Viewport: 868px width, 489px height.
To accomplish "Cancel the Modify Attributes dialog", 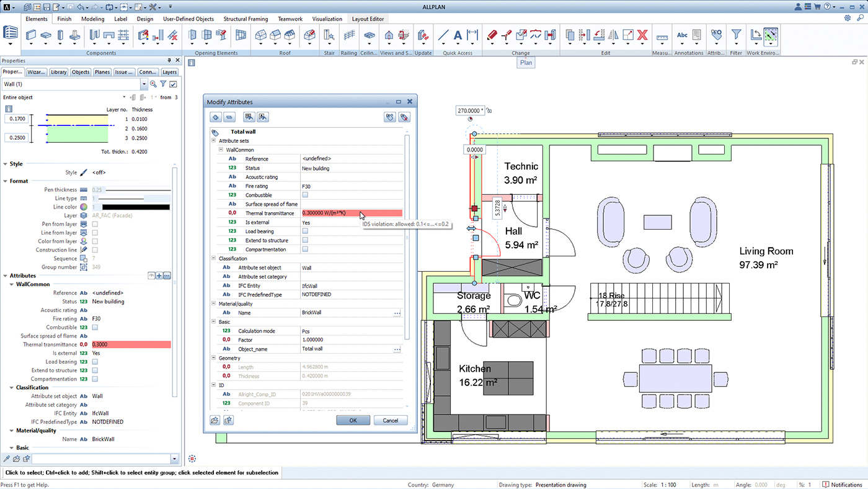I will [x=391, y=420].
